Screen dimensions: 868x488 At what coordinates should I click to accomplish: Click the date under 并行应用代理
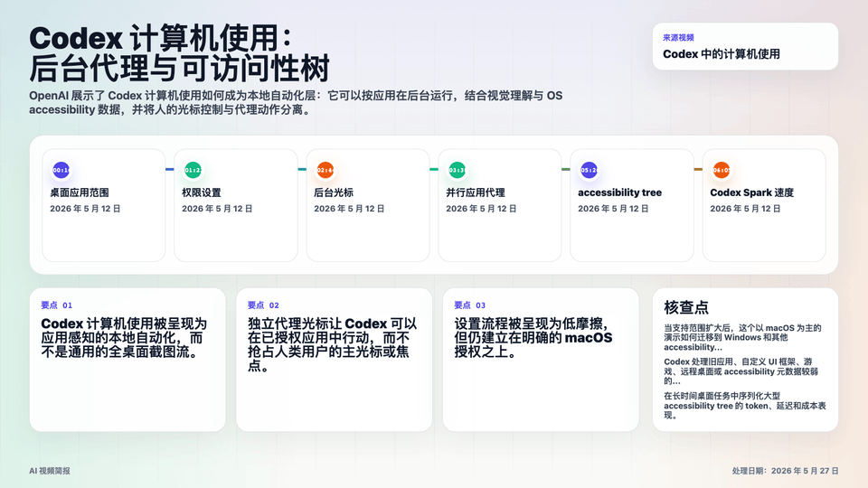(x=481, y=209)
